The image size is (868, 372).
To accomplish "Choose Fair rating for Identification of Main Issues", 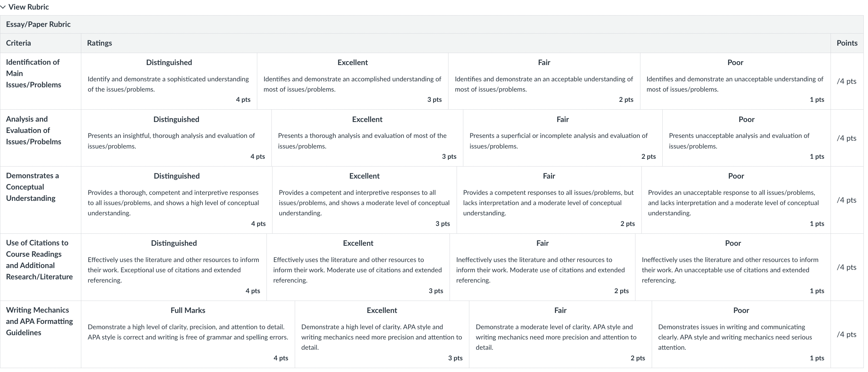I will [544, 81].
